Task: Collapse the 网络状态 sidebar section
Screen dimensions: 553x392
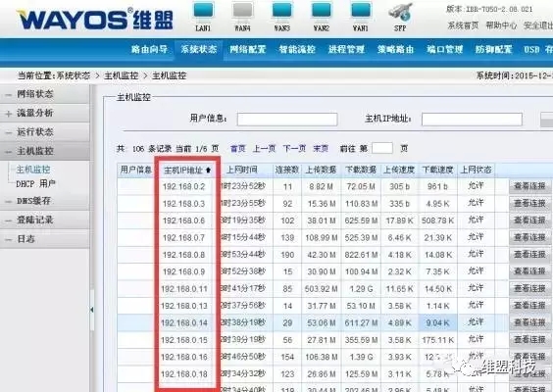Action: [x=9, y=94]
